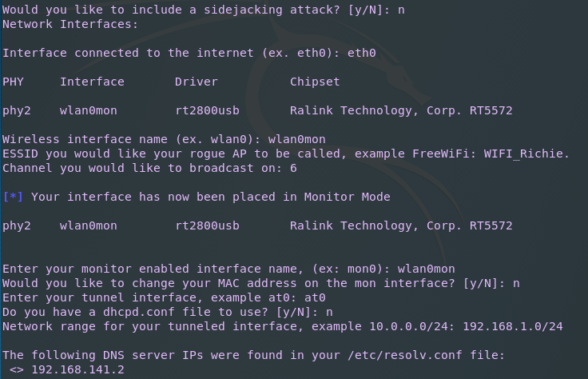Image resolution: width=588 pixels, height=379 pixels.
Task: Click the "Network Interfaces:" heading line
Action: tap(70, 24)
